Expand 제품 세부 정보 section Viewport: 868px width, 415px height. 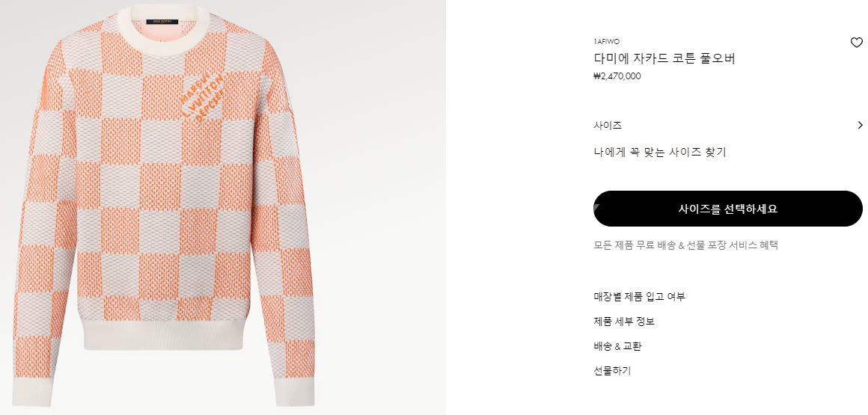click(624, 322)
